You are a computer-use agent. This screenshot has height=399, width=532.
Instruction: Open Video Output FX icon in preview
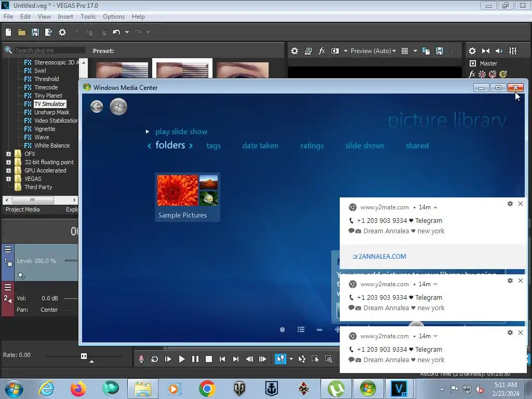tap(322, 51)
